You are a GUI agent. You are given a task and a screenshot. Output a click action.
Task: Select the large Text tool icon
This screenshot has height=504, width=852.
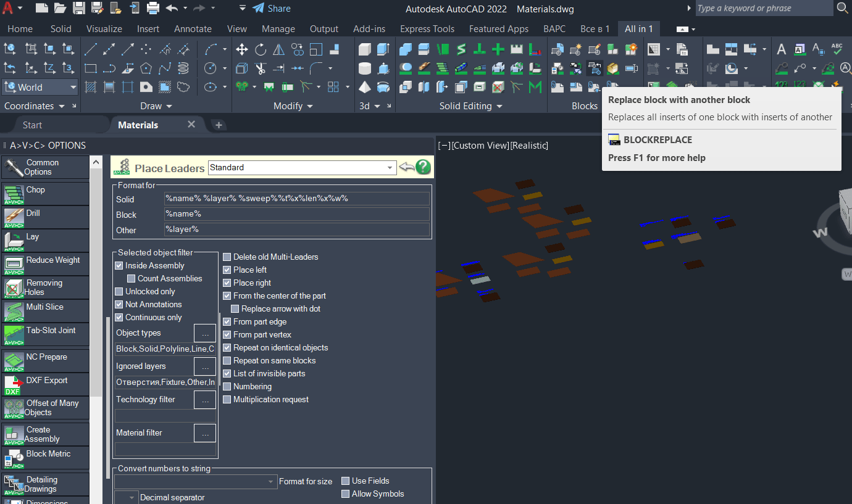click(x=781, y=49)
